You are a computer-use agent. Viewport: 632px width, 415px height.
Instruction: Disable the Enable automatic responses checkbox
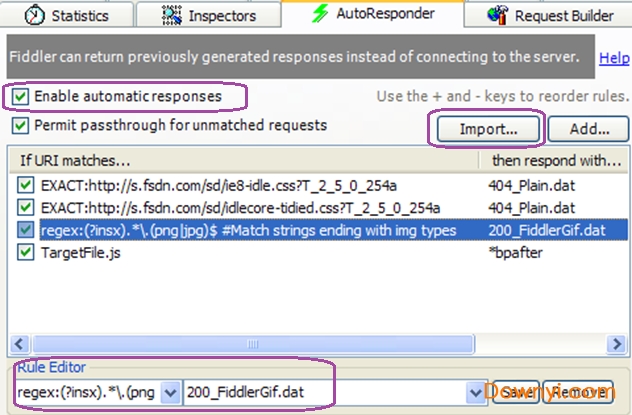(x=21, y=96)
